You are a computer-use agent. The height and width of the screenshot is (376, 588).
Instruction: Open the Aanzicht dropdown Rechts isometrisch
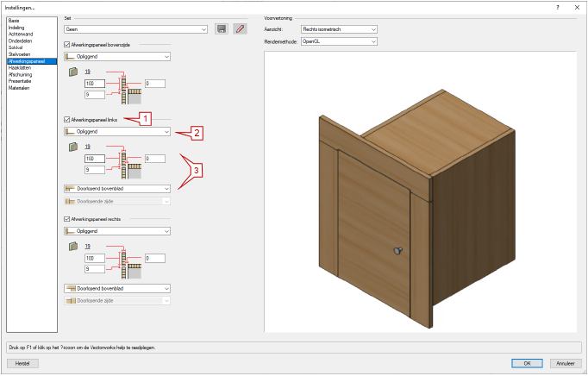339,29
